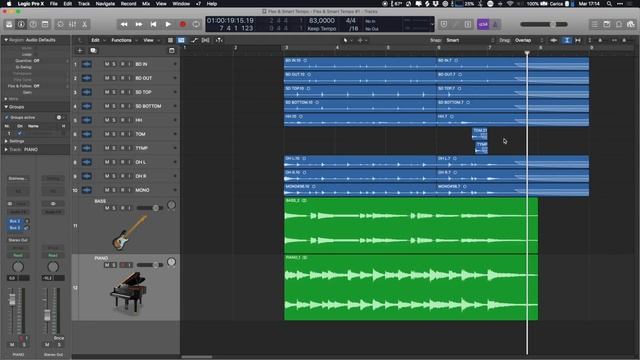The height and width of the screenshot is (360, 640).
Task: Open Catch playhead button
Action: [220, 40]
